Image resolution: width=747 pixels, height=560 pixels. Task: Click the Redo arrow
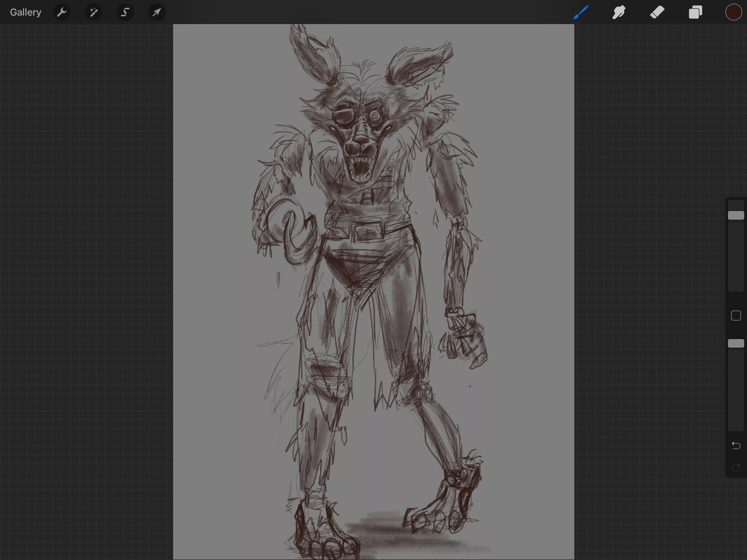click(x=736, y=468)
